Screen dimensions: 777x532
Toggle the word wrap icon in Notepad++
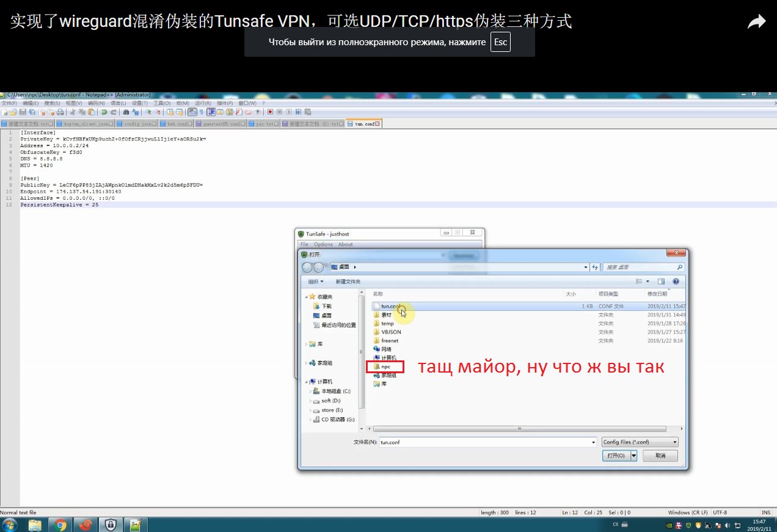pyautogui.click(x=192, y=112)
